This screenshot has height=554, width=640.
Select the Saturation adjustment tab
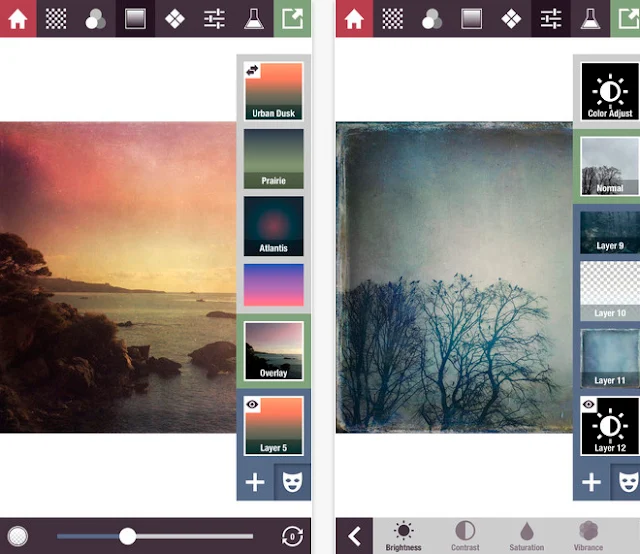[527, 536]
